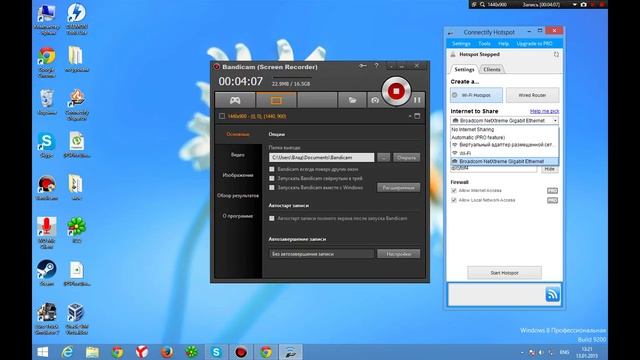640x360 pixels.
Task: Click the Открыть button
Action: coord(407,158)
